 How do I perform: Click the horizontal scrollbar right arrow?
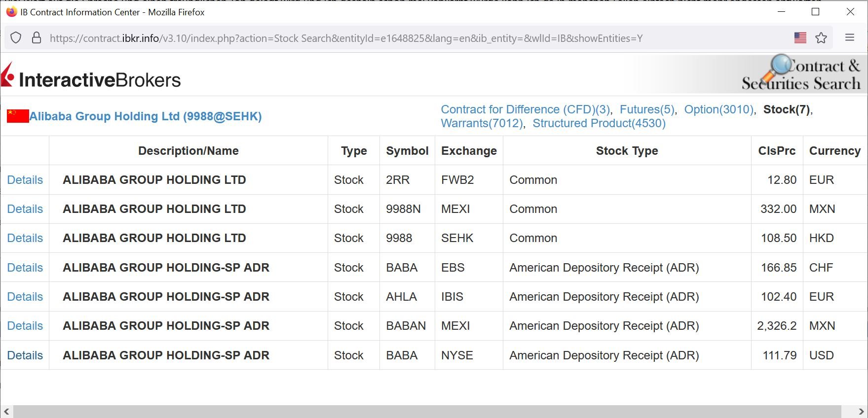click(861, 412)
